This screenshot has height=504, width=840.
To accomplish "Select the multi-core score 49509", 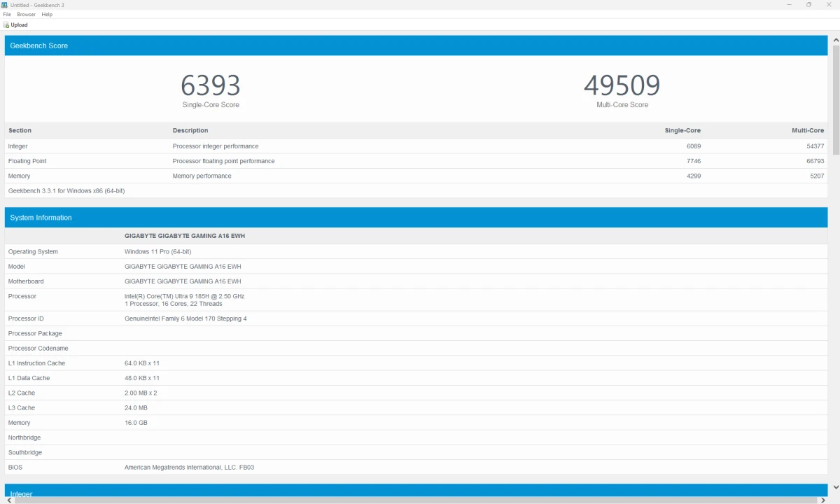I will 622,85.
